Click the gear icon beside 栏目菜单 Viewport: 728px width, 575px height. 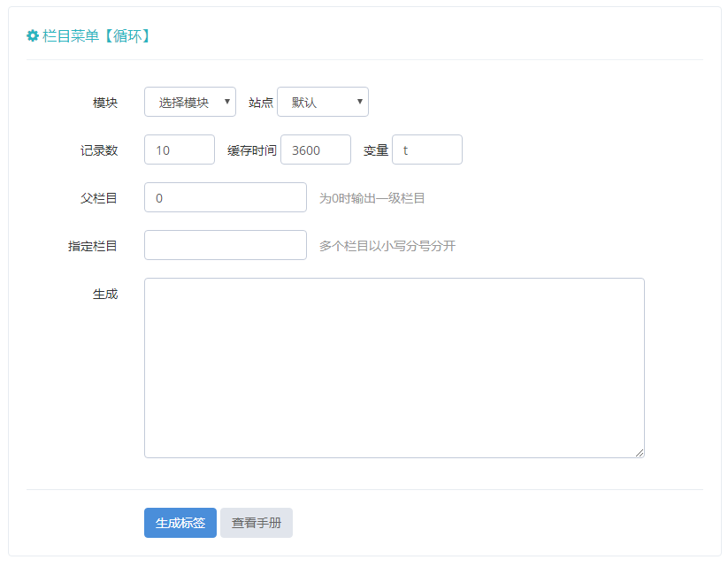coord(33,35)
